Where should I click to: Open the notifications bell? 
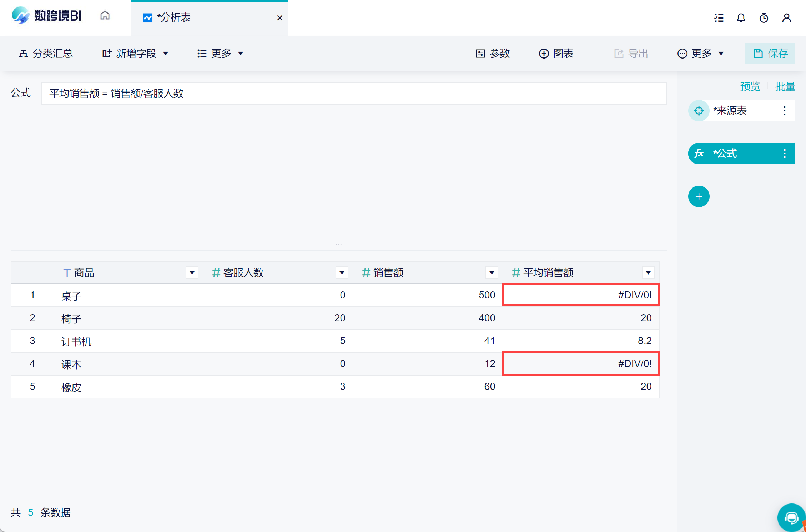[x=741, y=18]
